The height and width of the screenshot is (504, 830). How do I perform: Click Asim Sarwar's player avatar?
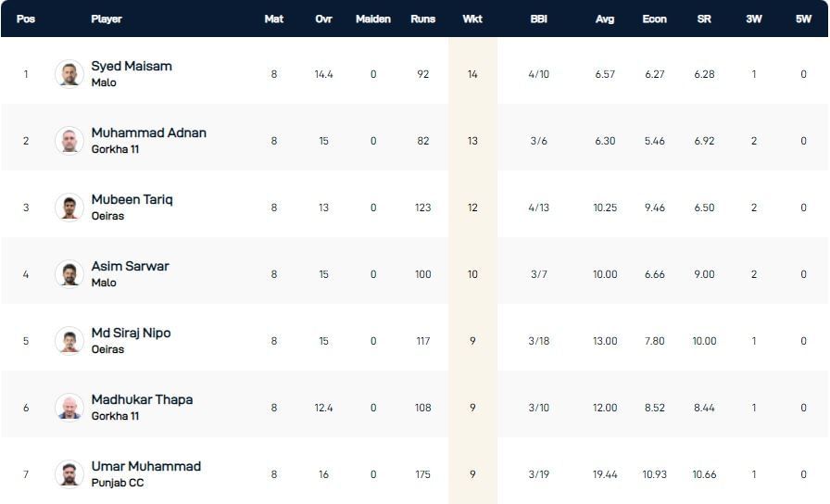tap(69, 274)
